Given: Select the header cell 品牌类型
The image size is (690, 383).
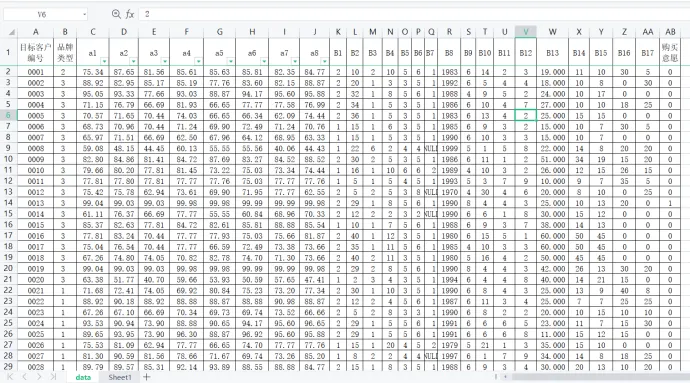Looking at the screenshot, I should point(65,52).
